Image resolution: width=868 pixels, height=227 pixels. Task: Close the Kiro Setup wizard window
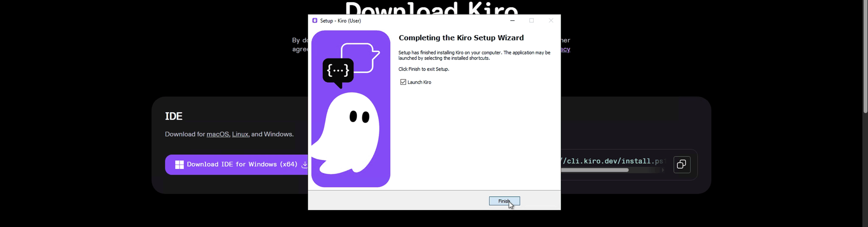(x=551, y=20)
